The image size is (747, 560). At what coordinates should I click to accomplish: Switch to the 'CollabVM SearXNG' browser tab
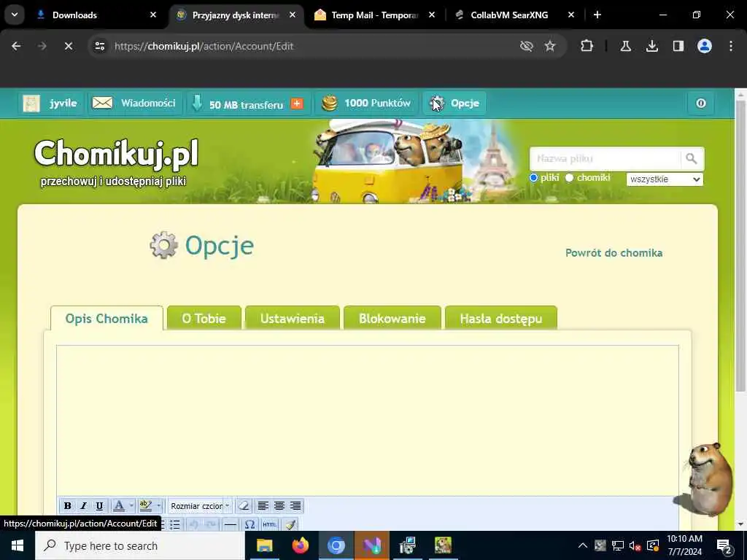tap(514, 15)
